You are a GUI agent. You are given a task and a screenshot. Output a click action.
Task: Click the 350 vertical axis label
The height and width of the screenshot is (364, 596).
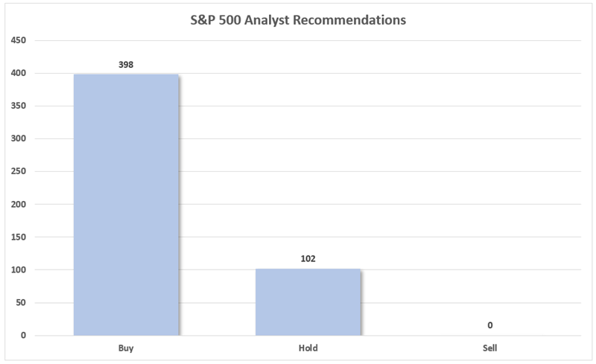pyautogui.click(x=19, y=106)
